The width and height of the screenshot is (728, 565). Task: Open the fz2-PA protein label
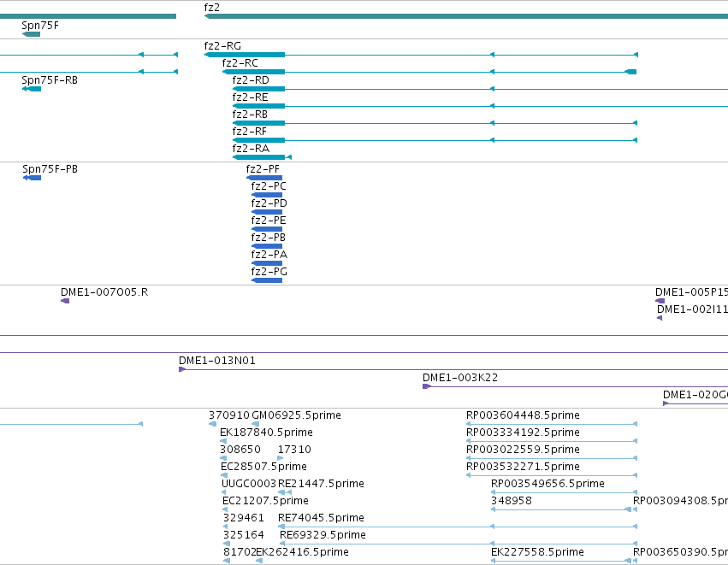click(x=269, y=255)
